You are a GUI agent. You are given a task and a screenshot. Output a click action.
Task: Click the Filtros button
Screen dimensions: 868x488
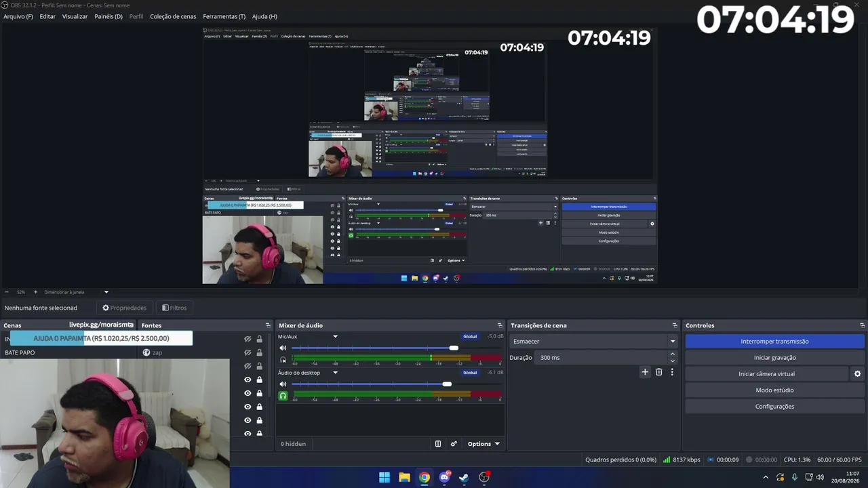(174, 308)
